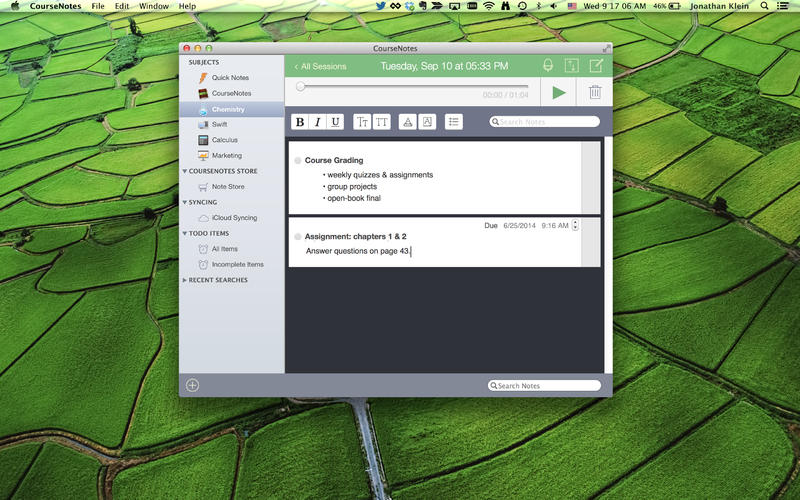The height and width of the screenshot is (500, 800).
Task: Expand the Recent Searches section
Action: [x=185, y=280]
